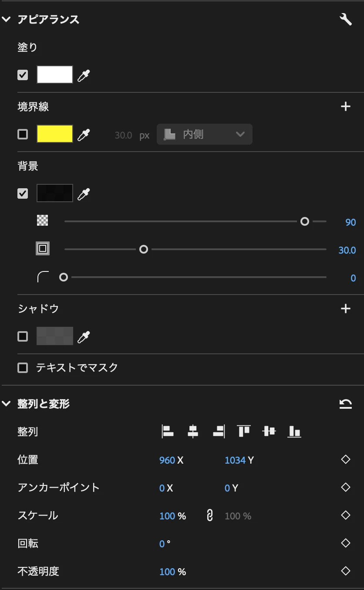This screenshot has height=590, width=364.
Task: Open the black background color swatch
Action: [x=55, y=193]
